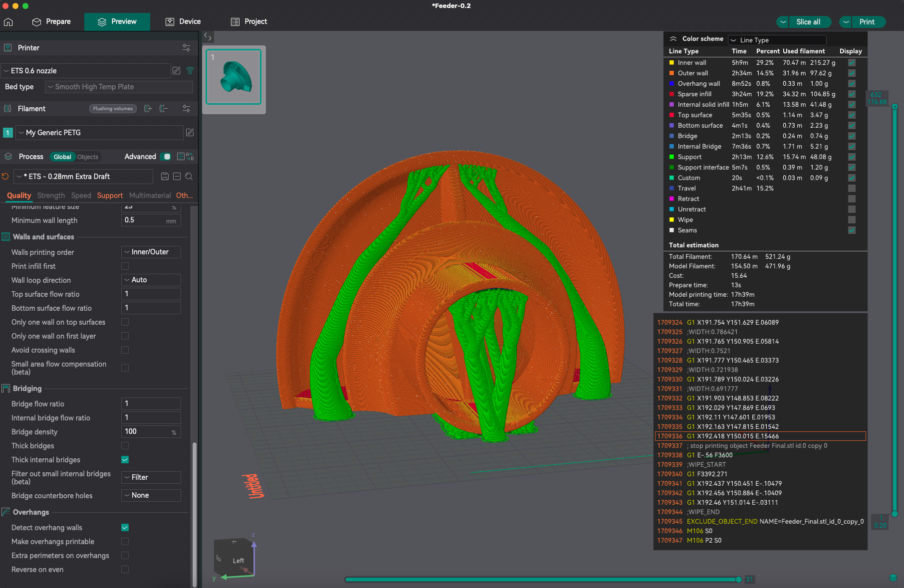Uncheck Thick internal bridges
This screenshot has height=588, width=904.
tap(125, 460)
